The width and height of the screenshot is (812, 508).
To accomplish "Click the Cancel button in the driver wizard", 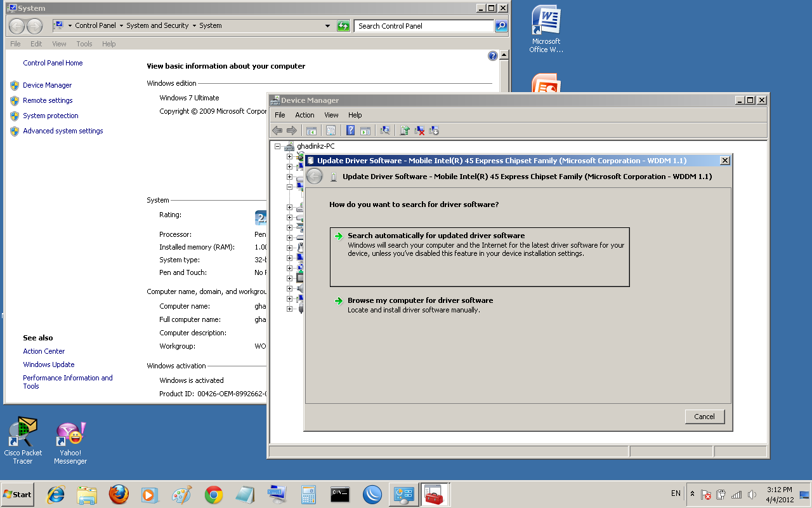I will click(x=704, y=417).
